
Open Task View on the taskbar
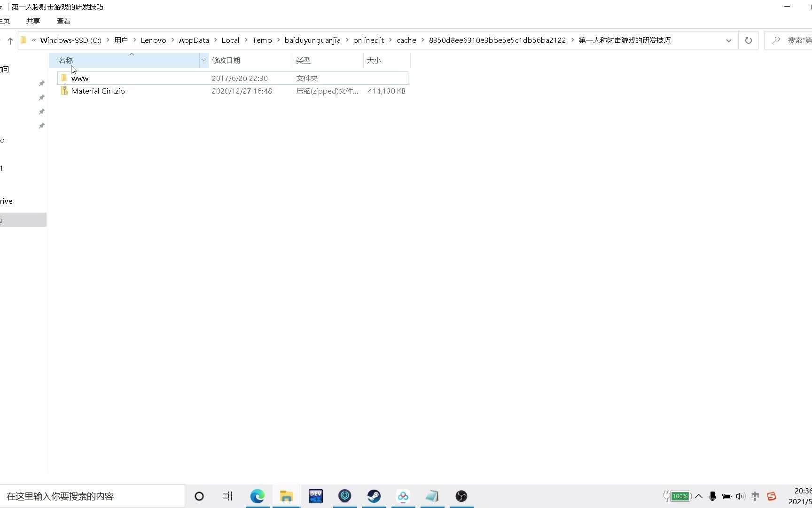(x=227, y=496)
